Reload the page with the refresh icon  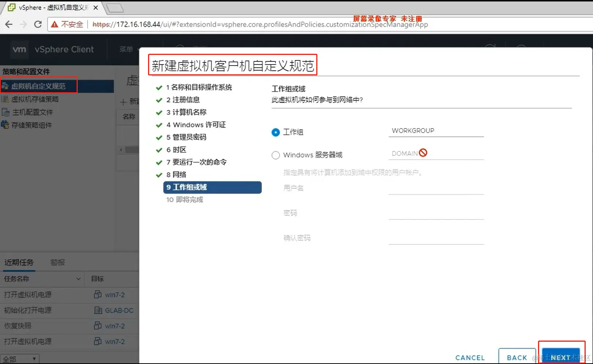point(38,24)
